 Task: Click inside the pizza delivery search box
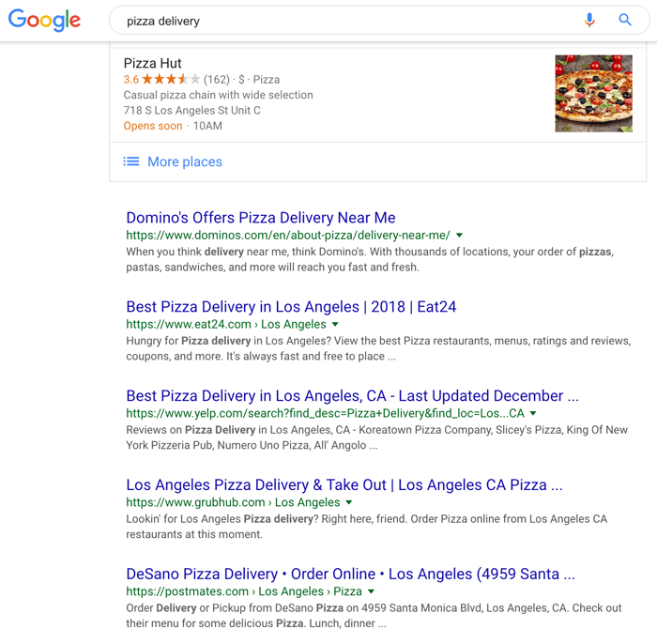(x=338, y=21)
